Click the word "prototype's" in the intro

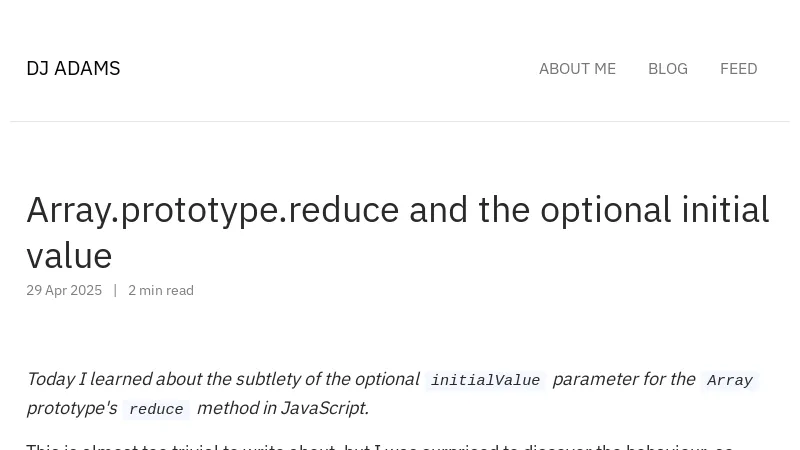[71, 408]
